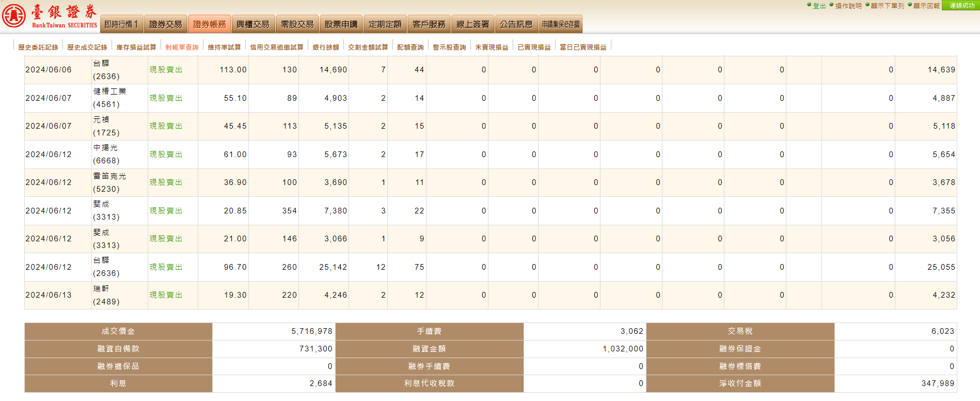
Task: Click the 2024/06/13 瑞軒 現股賣出 row
Action: pos(491,295)
